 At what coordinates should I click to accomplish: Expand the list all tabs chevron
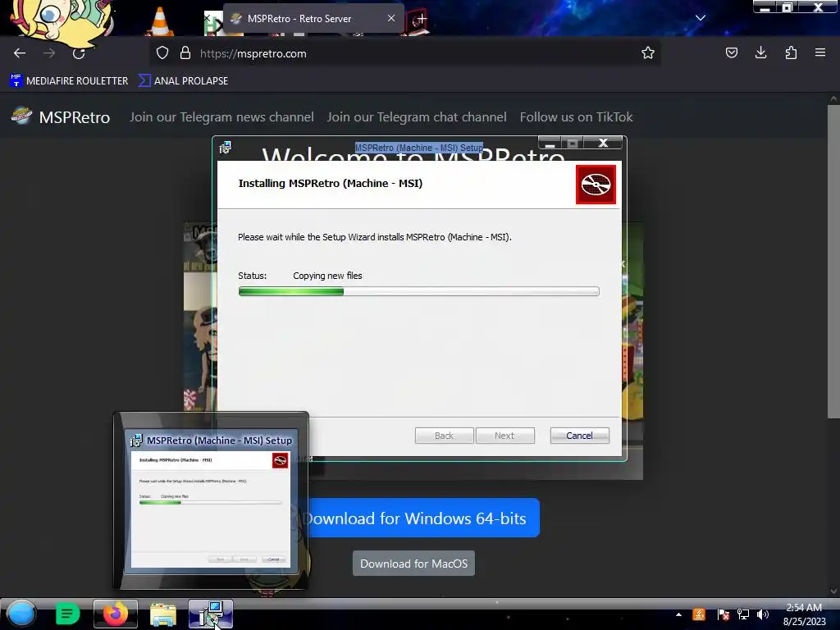point(701,18)
